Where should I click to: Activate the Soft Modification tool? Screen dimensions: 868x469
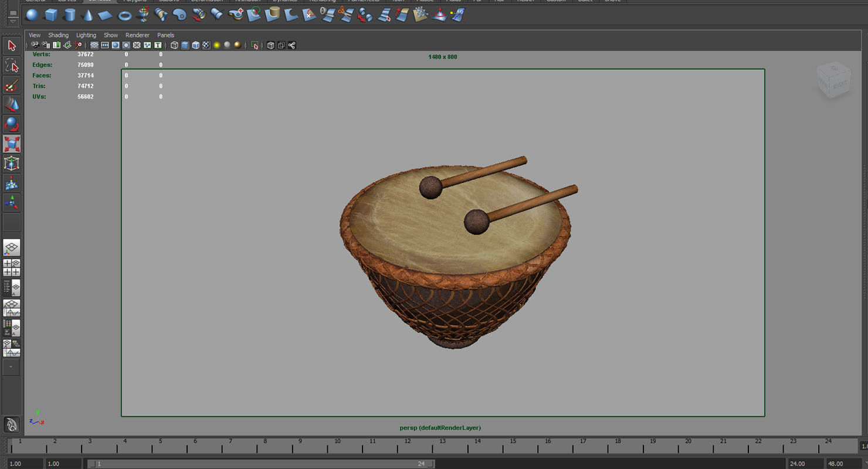(x=12, y=183)
